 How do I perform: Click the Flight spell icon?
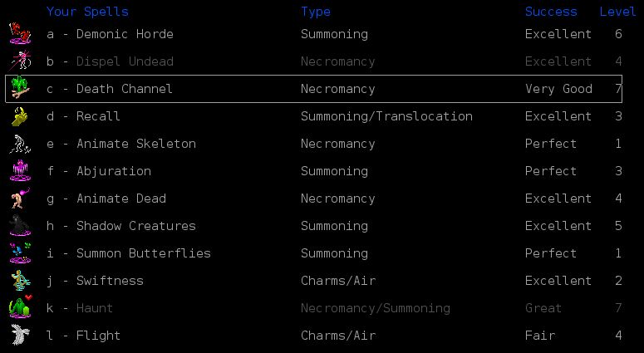pos(18,336)
